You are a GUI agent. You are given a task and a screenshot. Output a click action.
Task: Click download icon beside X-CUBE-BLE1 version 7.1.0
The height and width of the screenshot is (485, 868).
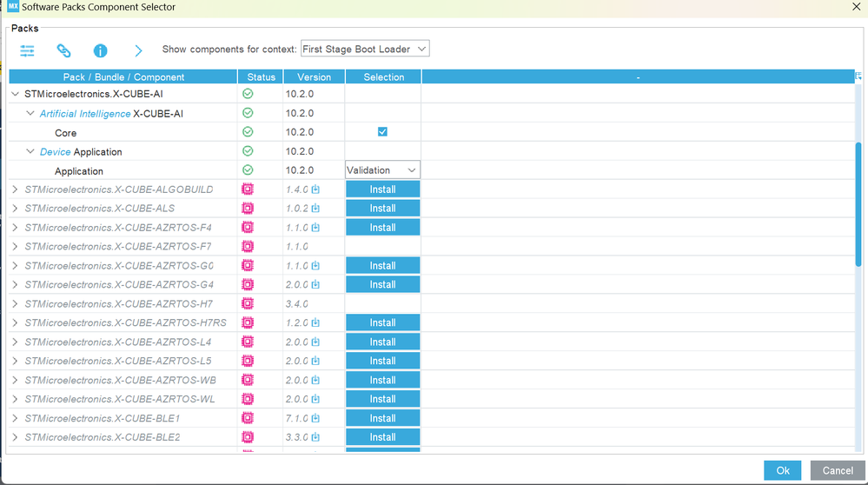[315, 418]
